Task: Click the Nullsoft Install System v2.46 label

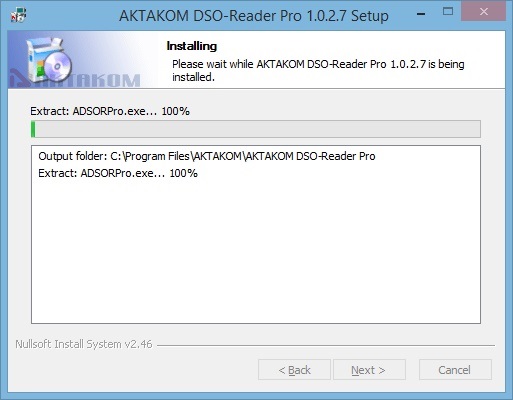Action: click(84, 344)
